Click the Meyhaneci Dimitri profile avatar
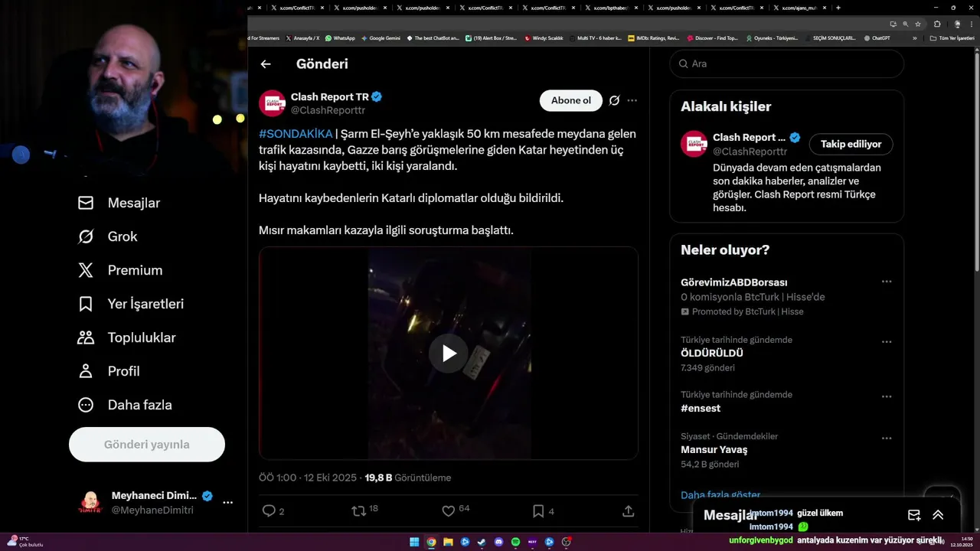This screenshot has width=980, height=551. point(90,503)
